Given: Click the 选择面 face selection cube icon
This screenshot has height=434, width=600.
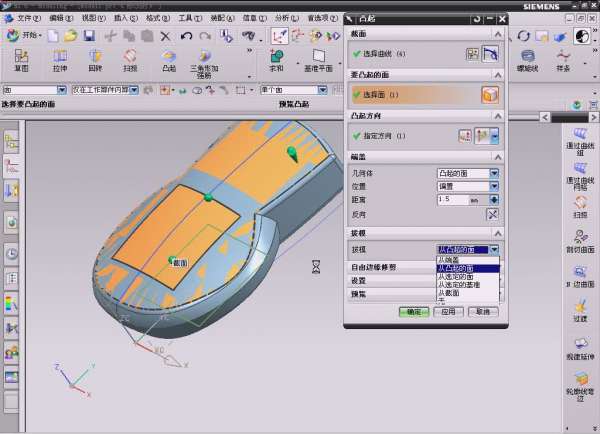Looking at the screenshot, I should click(490, 94).
